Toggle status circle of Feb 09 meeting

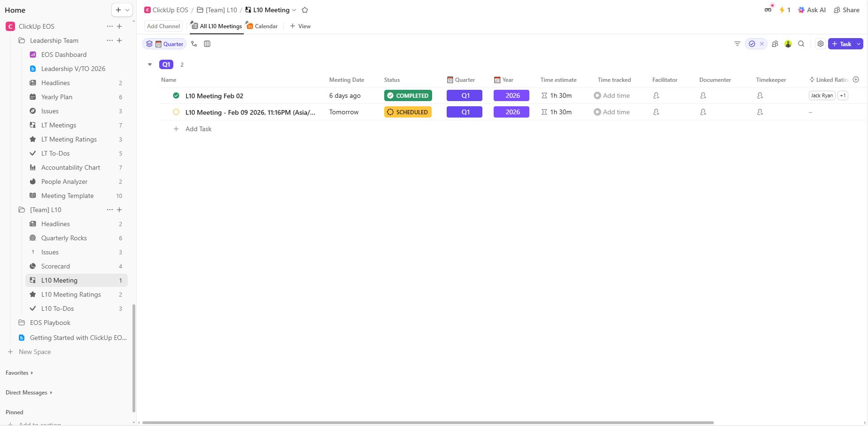[176, 112]
